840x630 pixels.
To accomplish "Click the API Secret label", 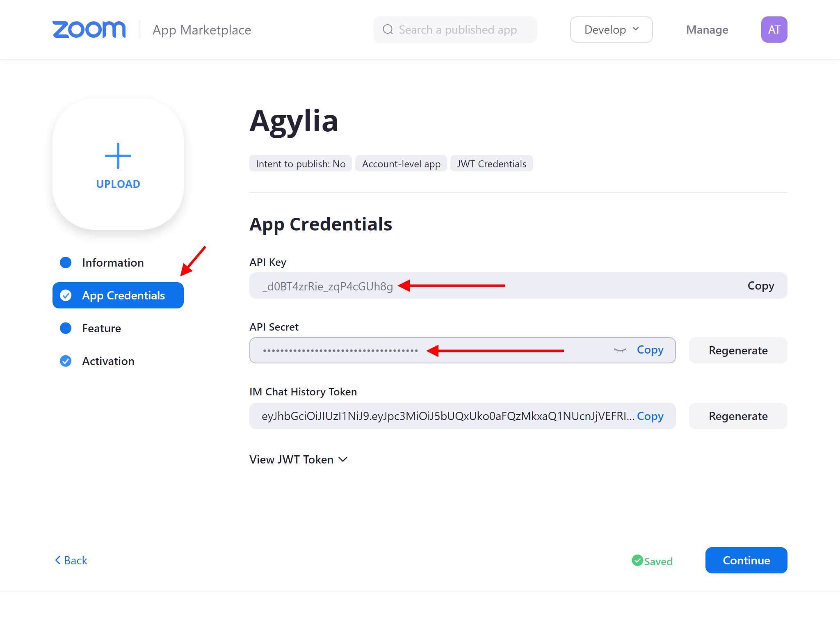I will click(x=274, y=327).
